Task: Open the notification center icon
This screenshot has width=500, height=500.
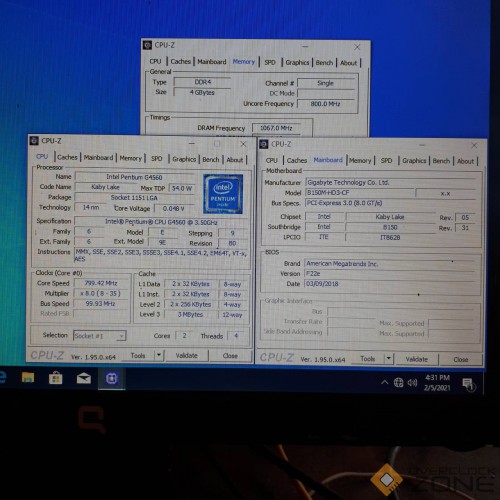Action: point(469,384)
